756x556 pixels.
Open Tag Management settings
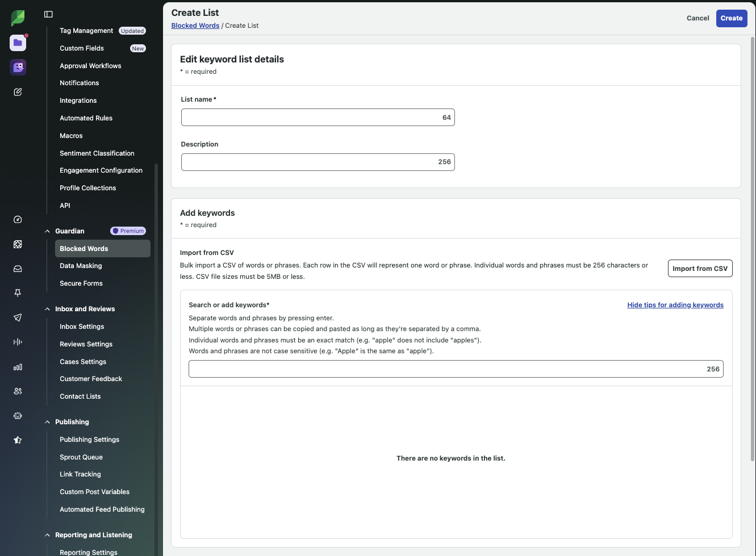(86, 31)
